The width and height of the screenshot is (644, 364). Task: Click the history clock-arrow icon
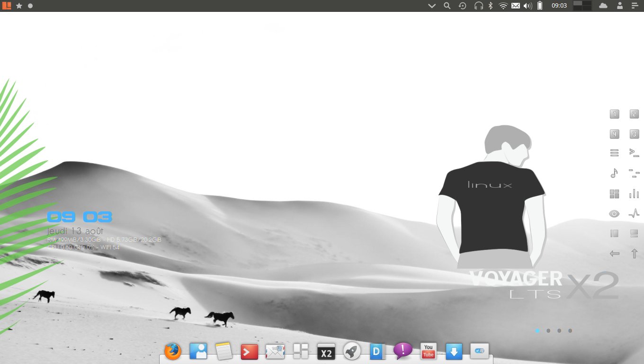point(462,6)
